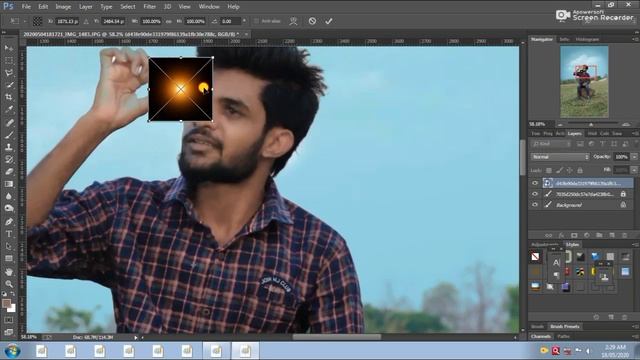This screenshot has width=640, height=360.
Task: Select the Rectangular Marquee tool
Action: click(x=9, y=60)
